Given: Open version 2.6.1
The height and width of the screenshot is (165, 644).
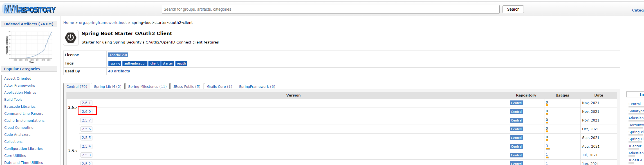Looking at the screenshot, I should click(86, 103).
